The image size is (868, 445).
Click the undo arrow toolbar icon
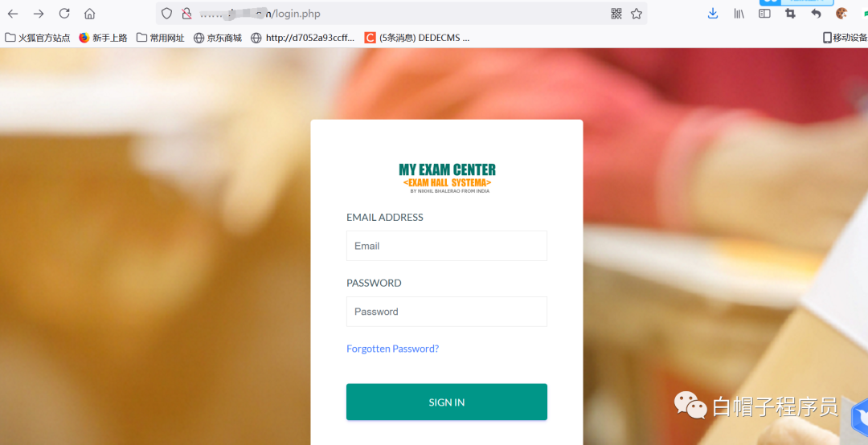pyautogui.click(x=816, y=14)
